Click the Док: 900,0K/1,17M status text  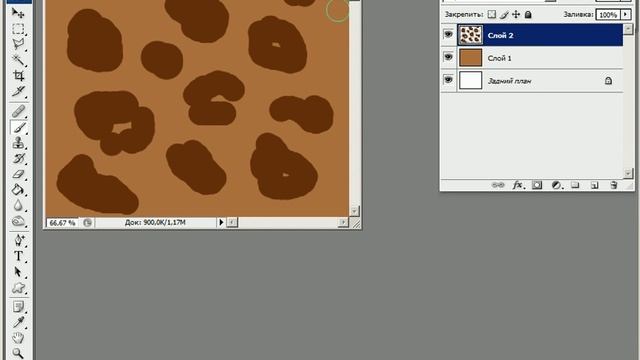point(155,222)
